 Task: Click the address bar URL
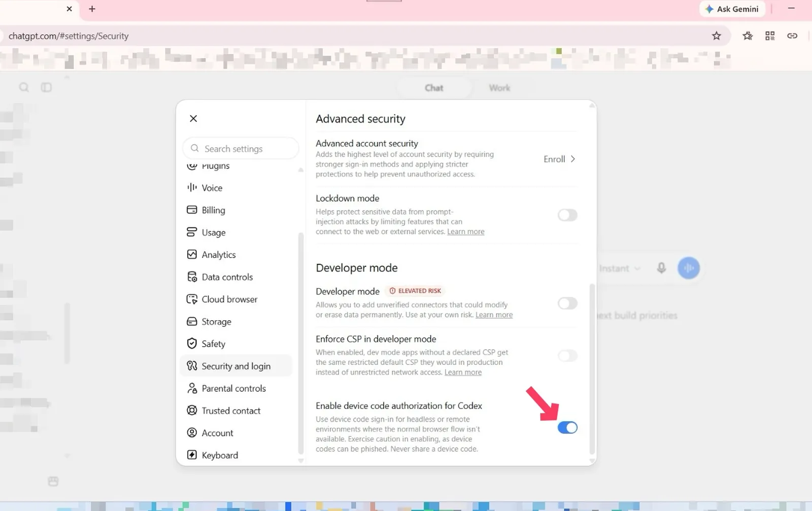69,36
